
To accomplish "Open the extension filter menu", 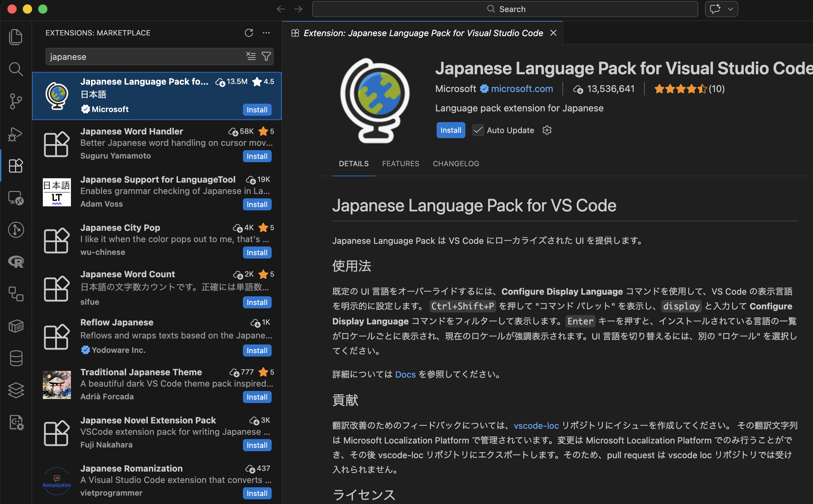I will click(x=266, y=56).
